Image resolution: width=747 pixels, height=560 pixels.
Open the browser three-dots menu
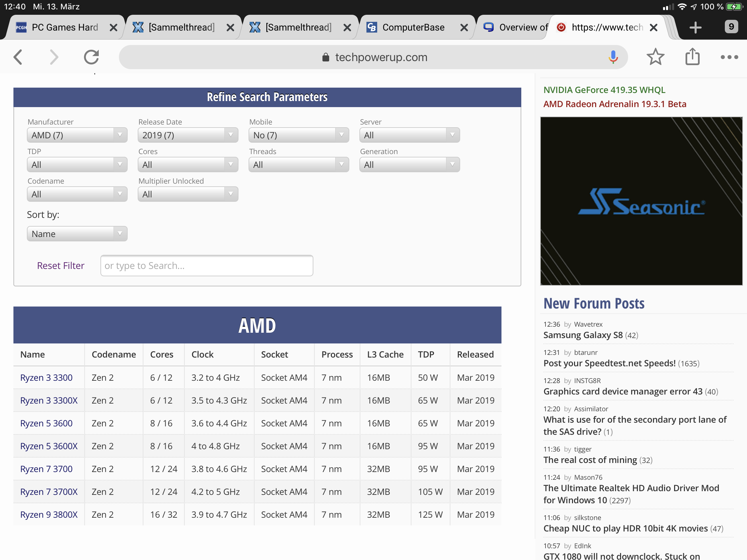point(729,57)
